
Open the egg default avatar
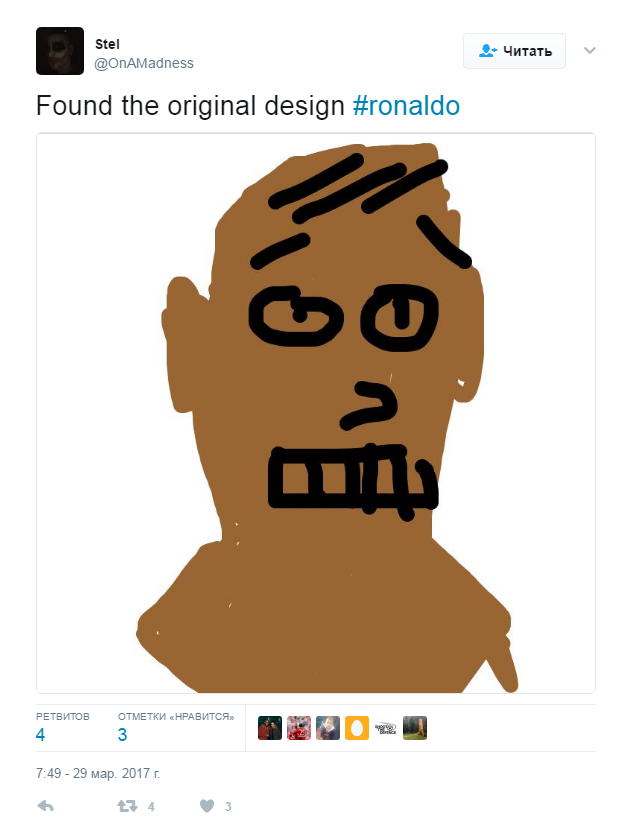(x=357, y=728)
